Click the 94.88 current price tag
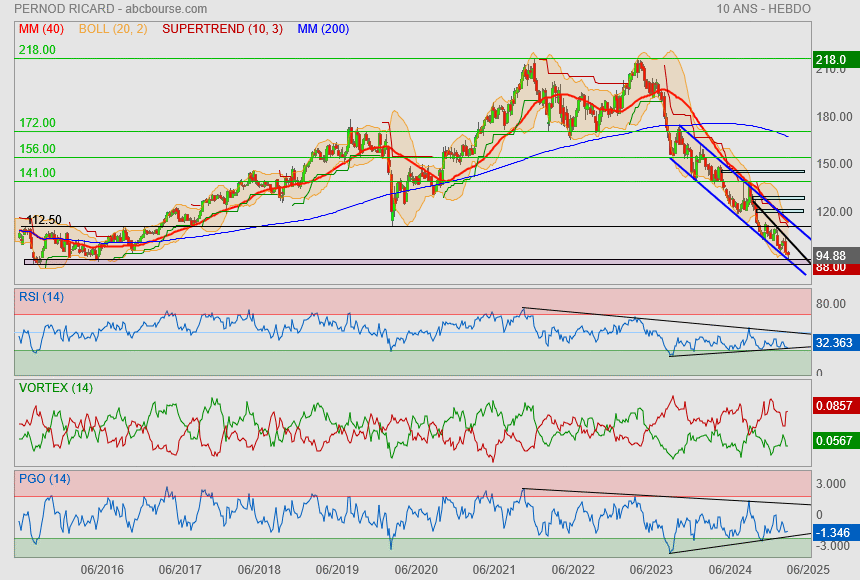The height and width of the screenshot is (580, 860). (x=835, y=256)
